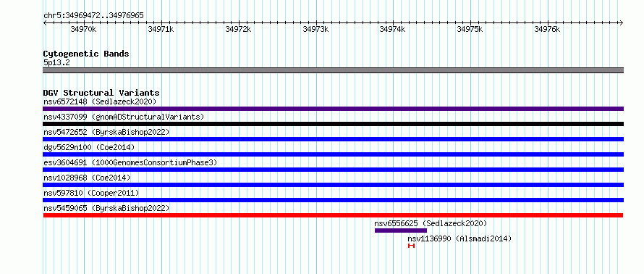Click the right arrowhead of the ruler
The height and width of the screenshot is (274, 644).
(x=622, y=22)
